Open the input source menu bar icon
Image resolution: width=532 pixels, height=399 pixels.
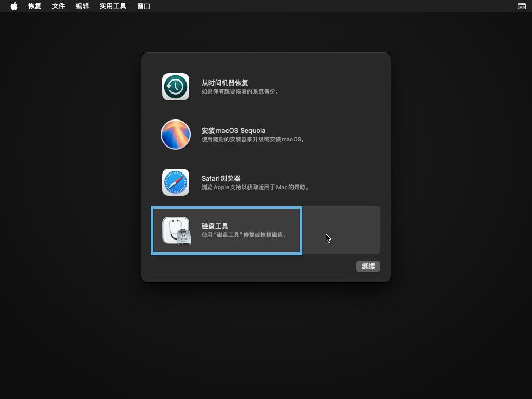point(522,6)
